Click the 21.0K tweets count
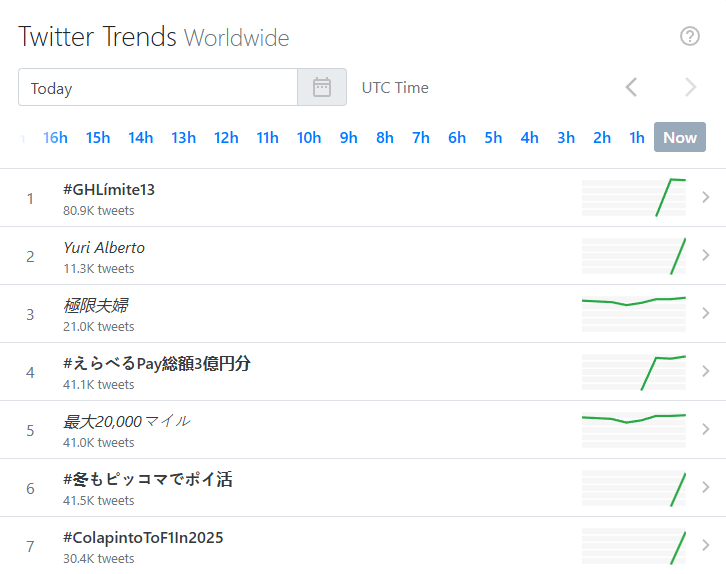726x574 pixels. 99,326
